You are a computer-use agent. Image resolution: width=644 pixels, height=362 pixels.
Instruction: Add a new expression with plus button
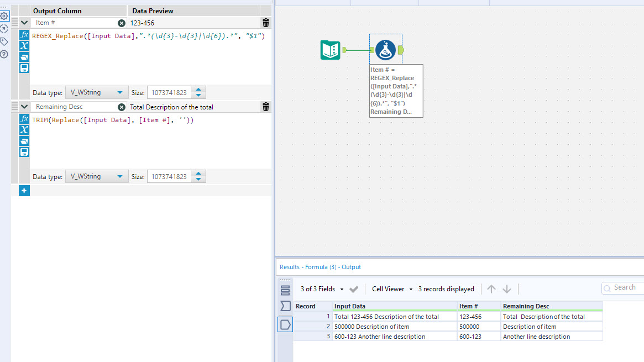pos(24,191)
